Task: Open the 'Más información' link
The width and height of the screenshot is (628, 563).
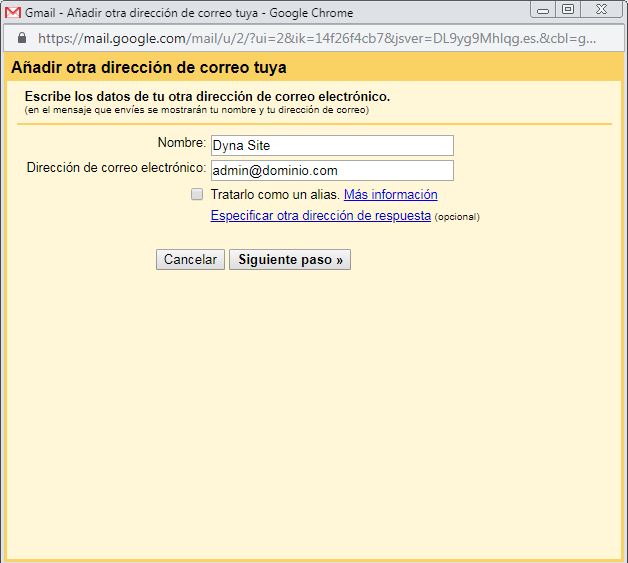Action: pyautogui.click(x=390, y=195)
